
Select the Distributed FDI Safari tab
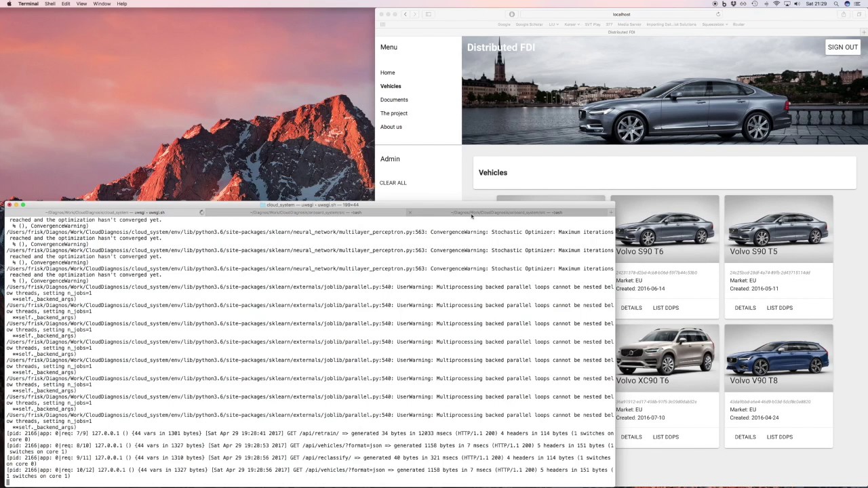pos(621,32)
